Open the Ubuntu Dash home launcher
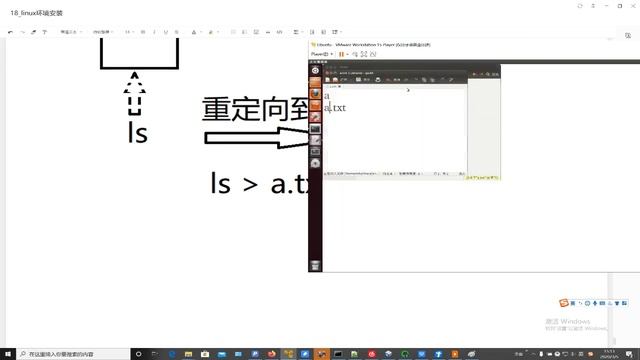The image size is (640, 360). click(x=315, y=71)
